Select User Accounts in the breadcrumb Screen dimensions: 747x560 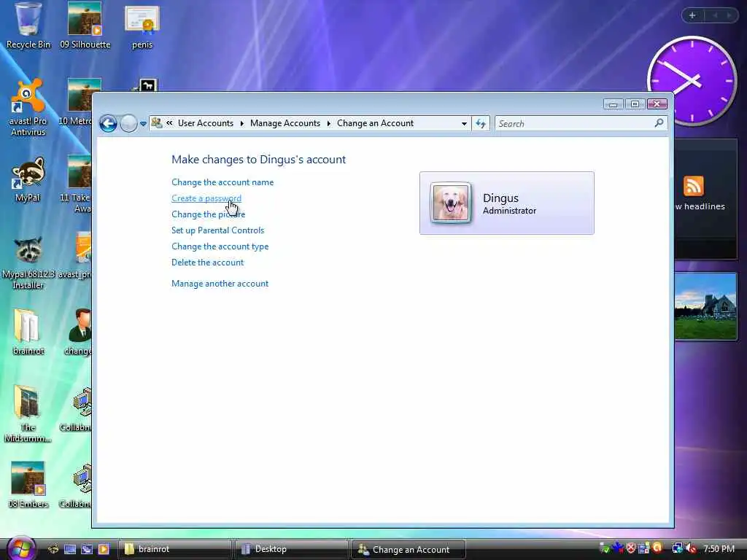coord(205,123)
